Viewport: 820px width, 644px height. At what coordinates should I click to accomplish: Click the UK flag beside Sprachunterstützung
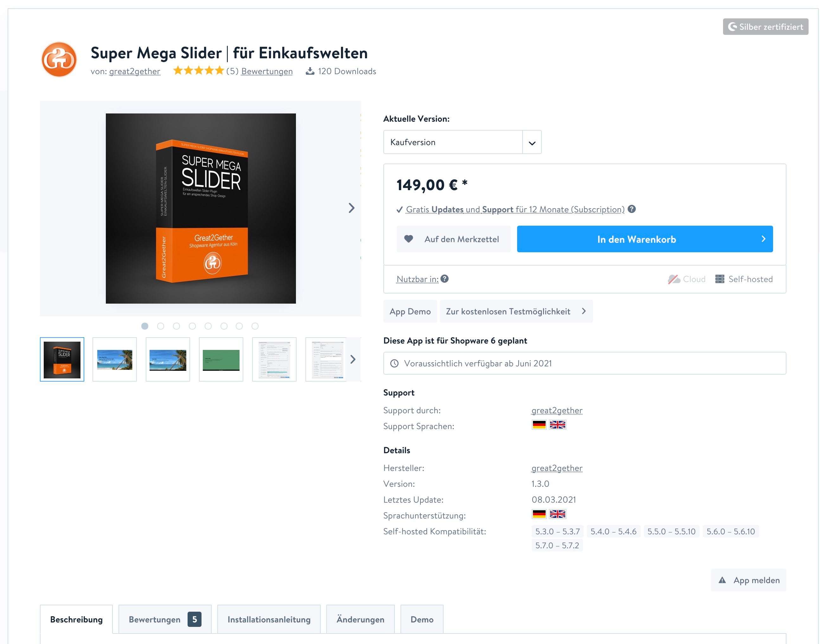point(557,514)
